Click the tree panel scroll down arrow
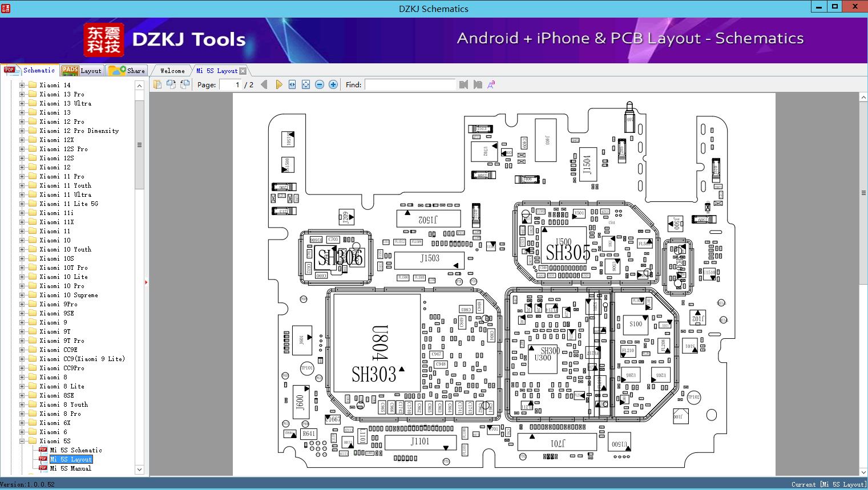This screenshot has height=490, width=868. pyautogui.click(x=139, y=469)
